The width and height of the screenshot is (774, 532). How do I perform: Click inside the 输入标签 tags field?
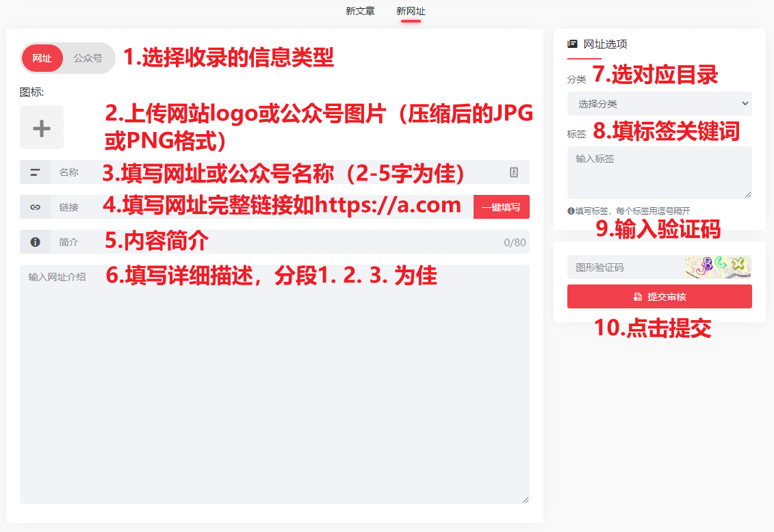tap(659, 172)
